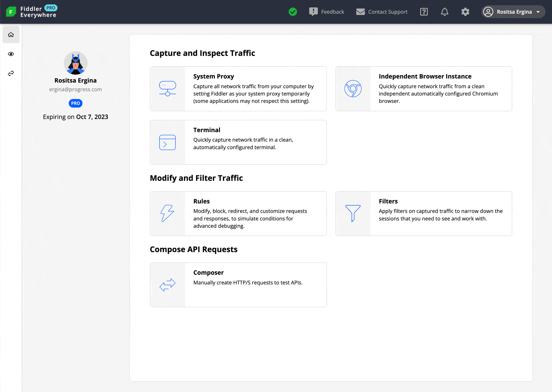The image size is (552, 392).
Task: Click the Terminal card icon
Action: tap(168, 142)
